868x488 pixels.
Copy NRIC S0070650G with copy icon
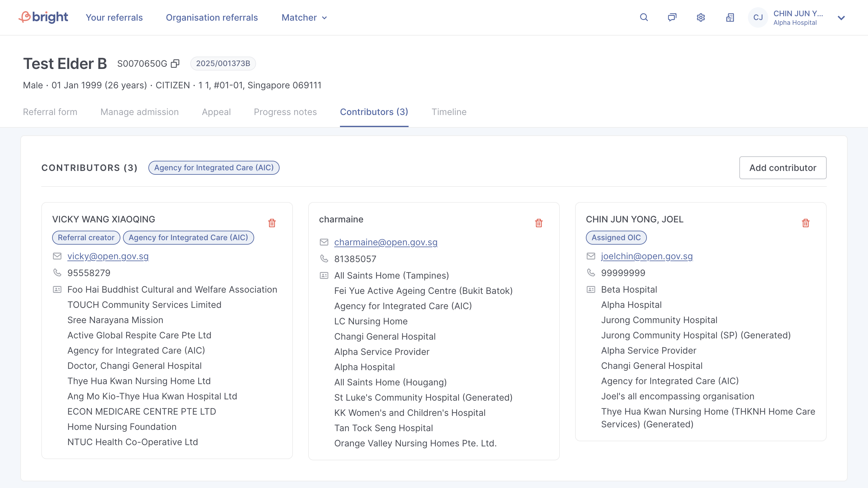click(175, 63)
